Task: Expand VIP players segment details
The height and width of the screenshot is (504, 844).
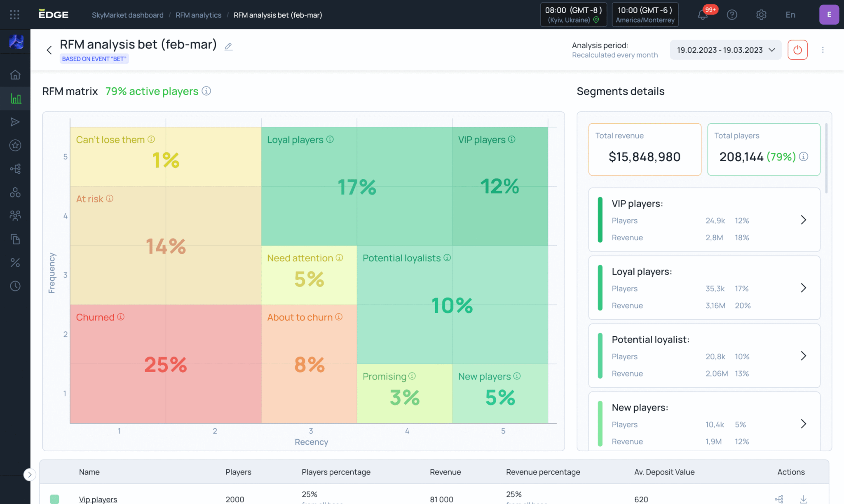Action: pos(803,220)
